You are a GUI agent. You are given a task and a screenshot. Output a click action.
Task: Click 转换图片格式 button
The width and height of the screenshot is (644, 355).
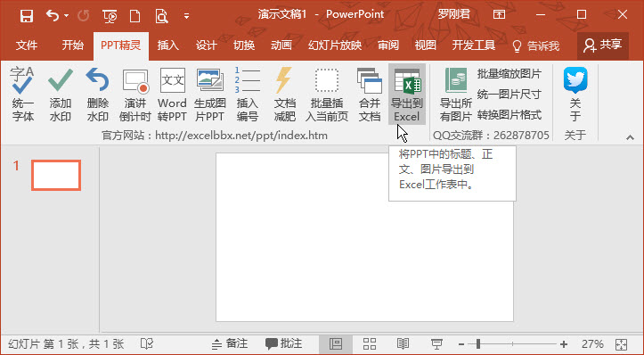(x=509, y=115)
